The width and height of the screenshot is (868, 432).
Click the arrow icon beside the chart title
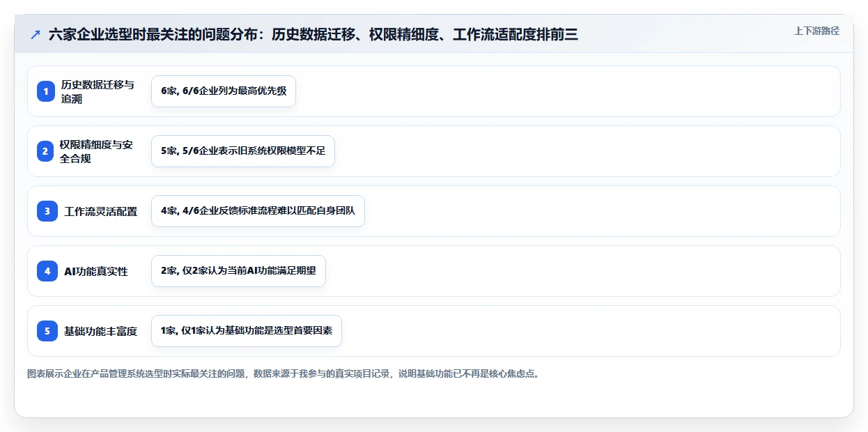click(x=36, y=35)
